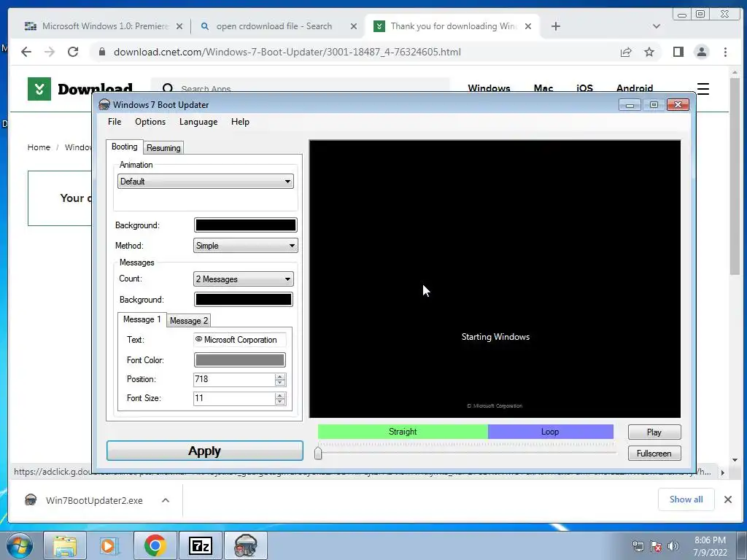Open Chrome three-dot menu
747x560 pixels.
click(725, 52)
